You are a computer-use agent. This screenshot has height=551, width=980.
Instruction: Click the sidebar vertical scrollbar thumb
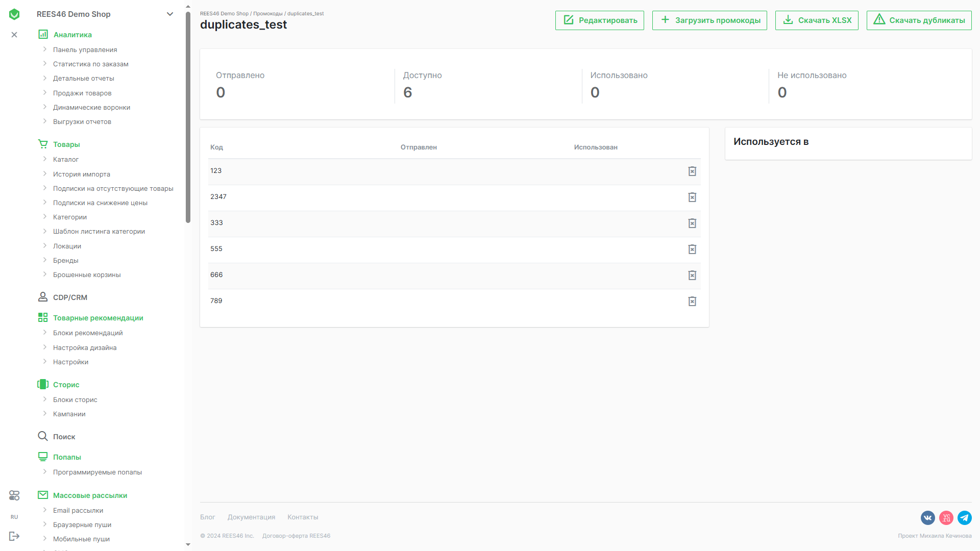point(188,117)
